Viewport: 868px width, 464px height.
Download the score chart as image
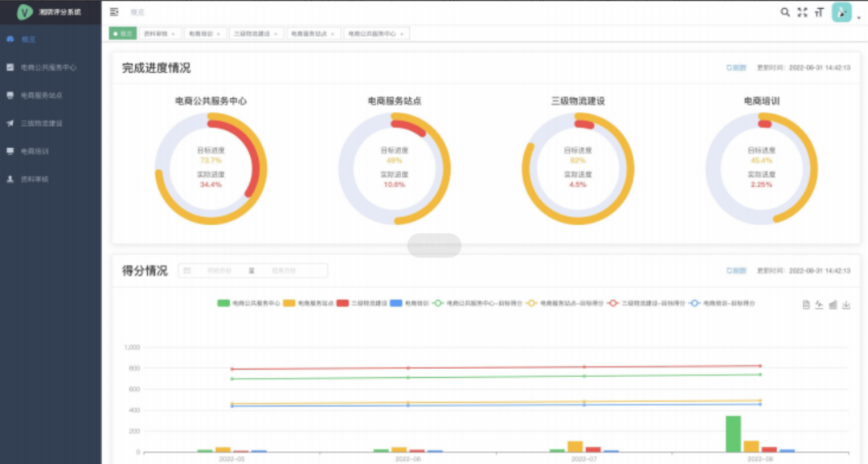point(846,305)
